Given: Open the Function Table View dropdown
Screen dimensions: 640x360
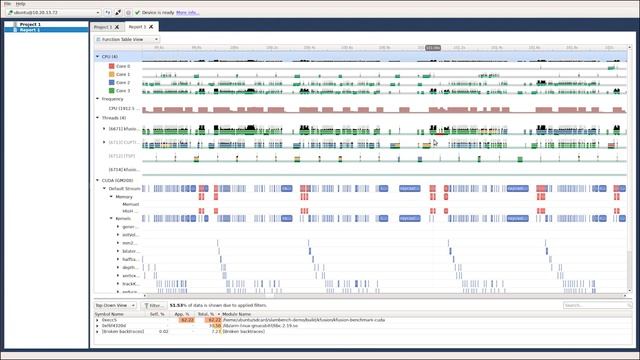Looking at the screenshot, I should pos(127,40).
